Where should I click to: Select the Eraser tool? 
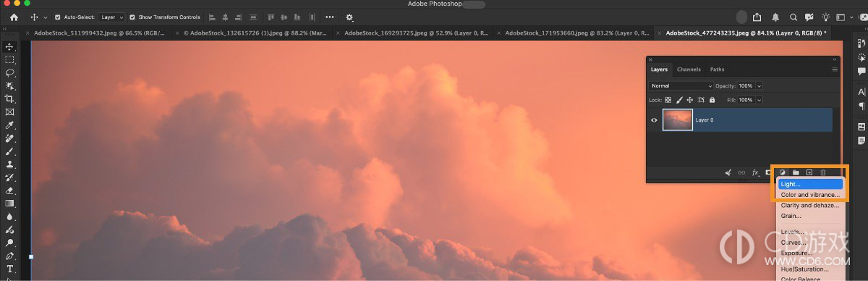[10, 190]
